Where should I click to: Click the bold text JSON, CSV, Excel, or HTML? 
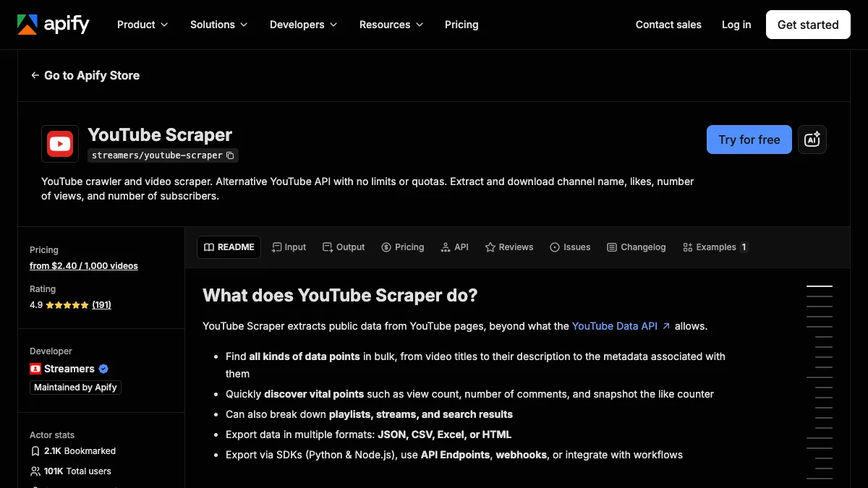tap(444, 435)
